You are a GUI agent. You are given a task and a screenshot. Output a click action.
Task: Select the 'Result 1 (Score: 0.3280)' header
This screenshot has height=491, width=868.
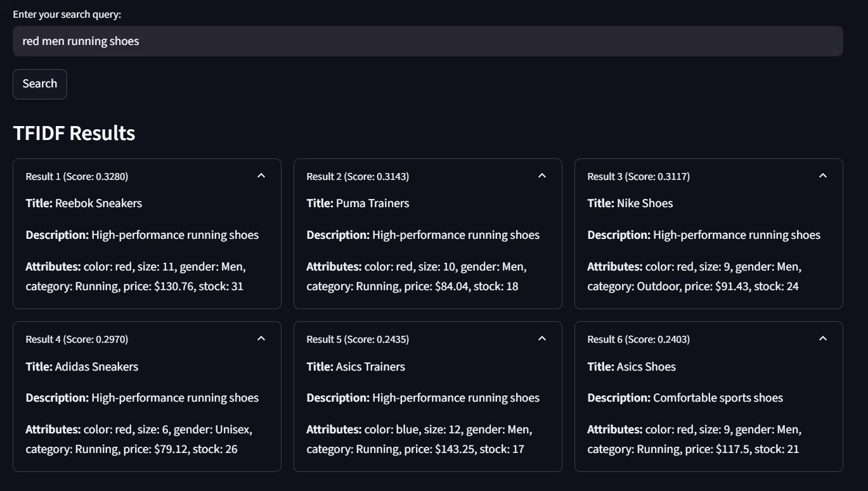(x=77, y=177)
